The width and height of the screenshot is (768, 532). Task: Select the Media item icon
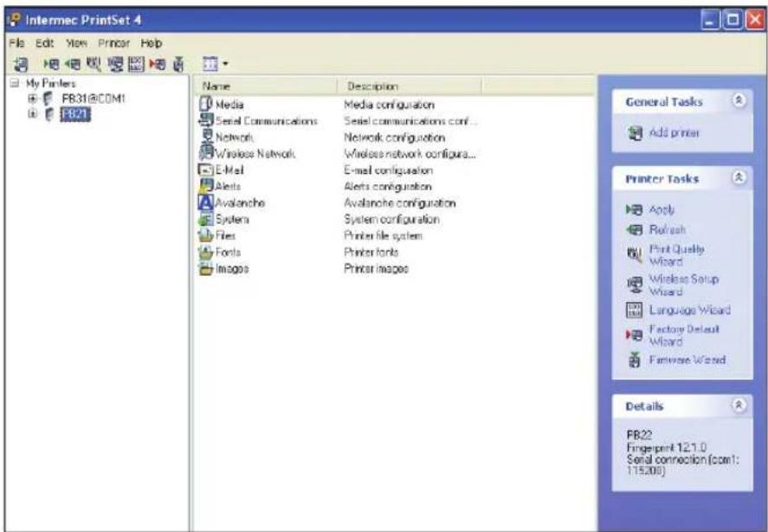click(x=206, y=105)
